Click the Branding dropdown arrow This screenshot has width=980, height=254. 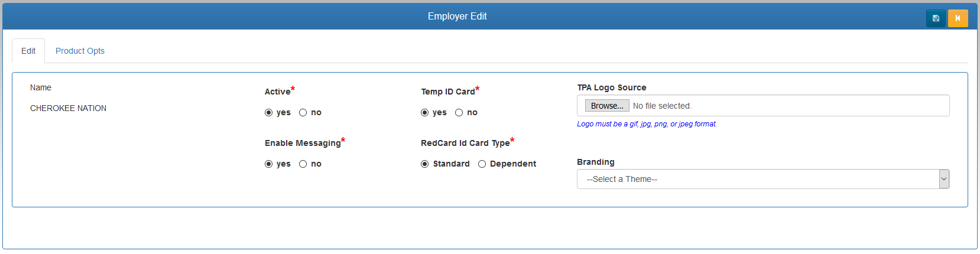(944, 179)
